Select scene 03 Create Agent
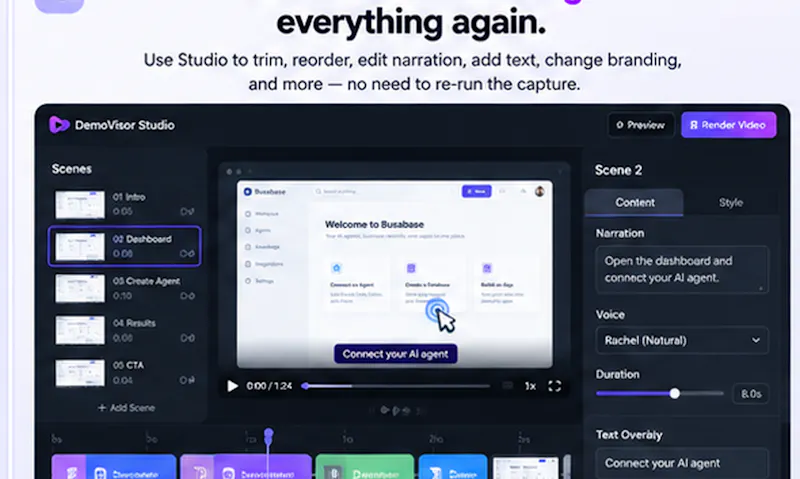 (124, 288)
